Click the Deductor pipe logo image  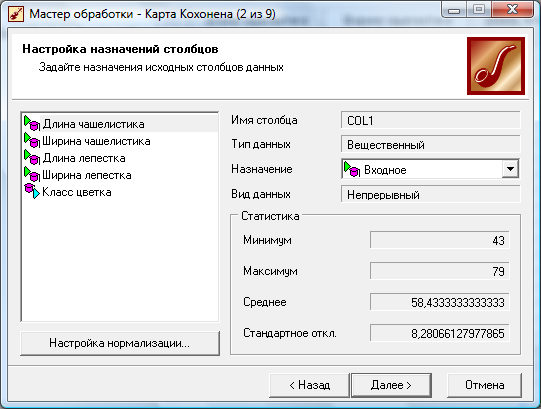pos(496,66)
